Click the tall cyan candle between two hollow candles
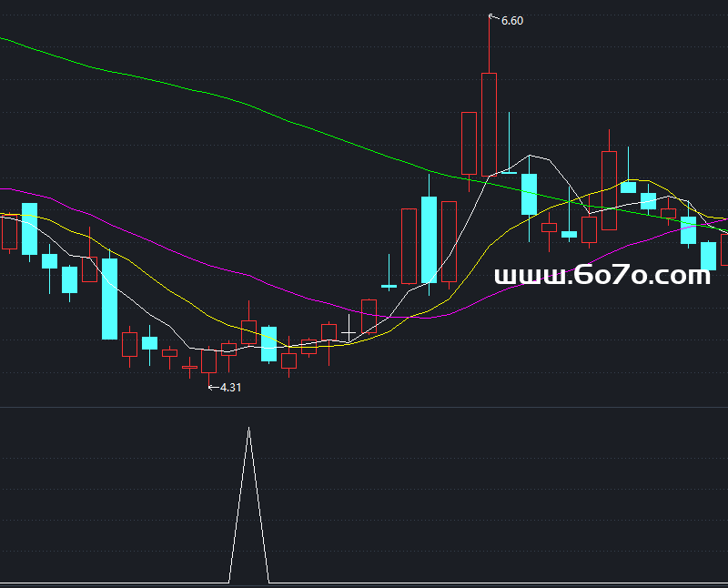 (429, 240)
